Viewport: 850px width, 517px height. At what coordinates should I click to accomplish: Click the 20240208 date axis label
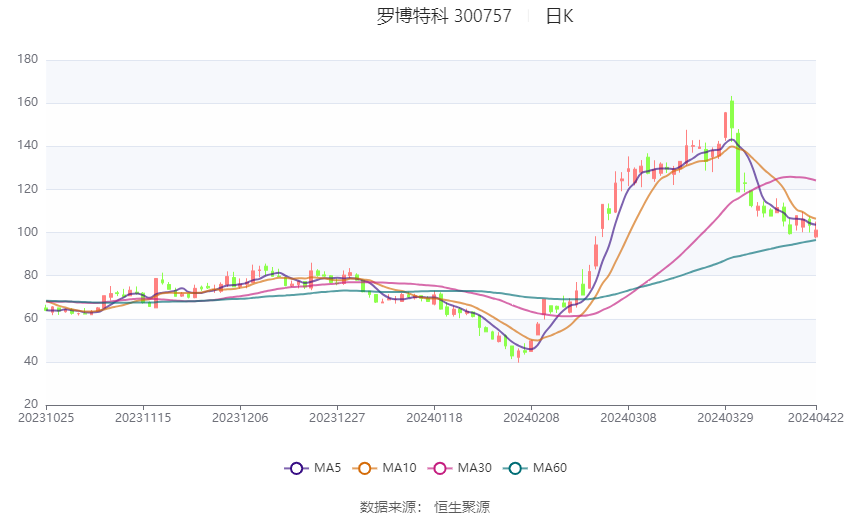531,418
